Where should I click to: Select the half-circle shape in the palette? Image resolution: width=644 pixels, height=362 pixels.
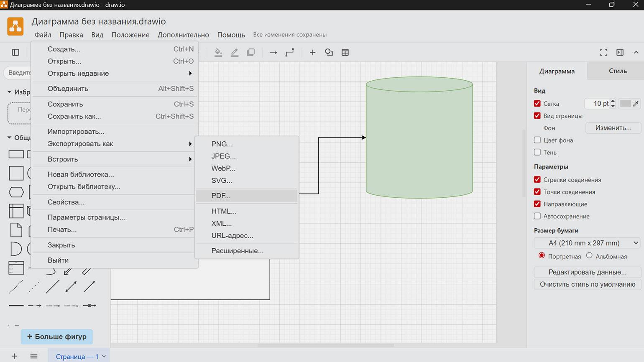15,249
